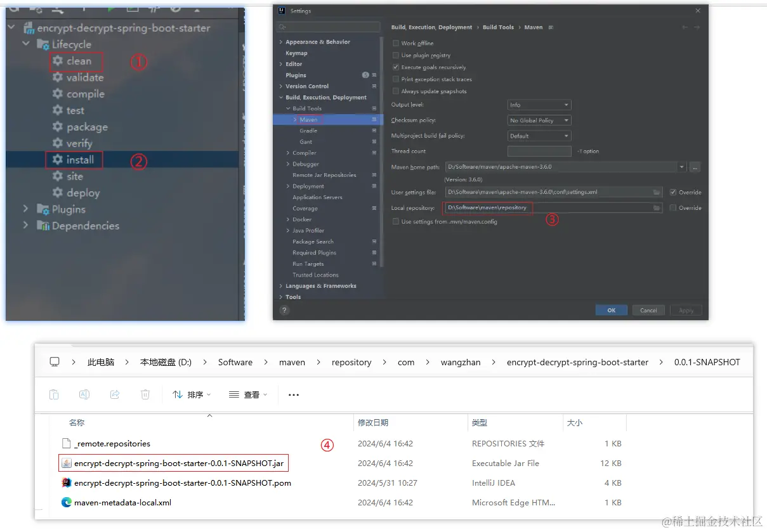Enable Always update snapshots
This screenshot has width=767, height=532.
pos(396,91)
